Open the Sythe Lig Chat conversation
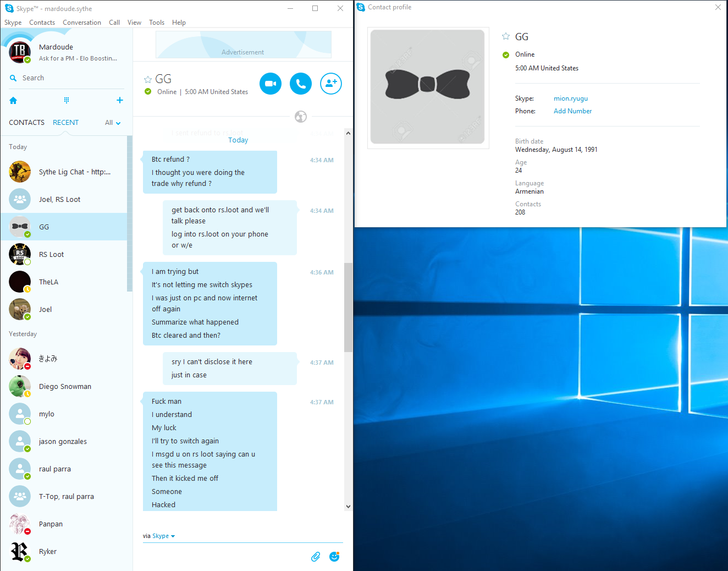728x571 pixels. tap(64, 172)
